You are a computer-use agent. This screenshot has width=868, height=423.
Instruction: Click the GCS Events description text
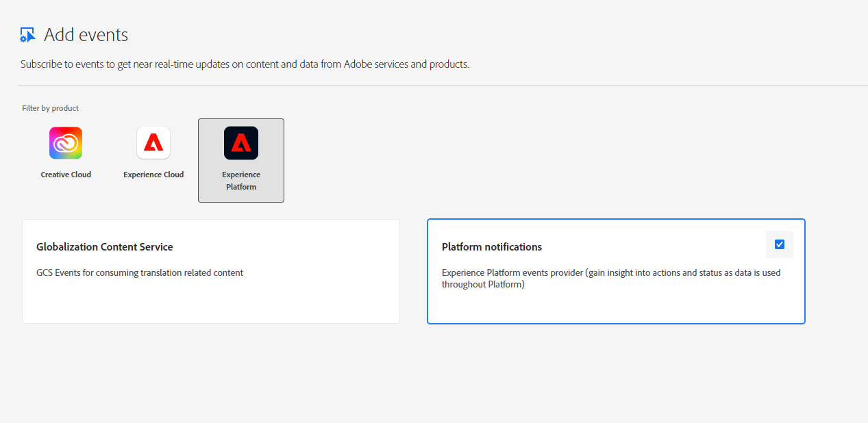click(x=140, y=272)
